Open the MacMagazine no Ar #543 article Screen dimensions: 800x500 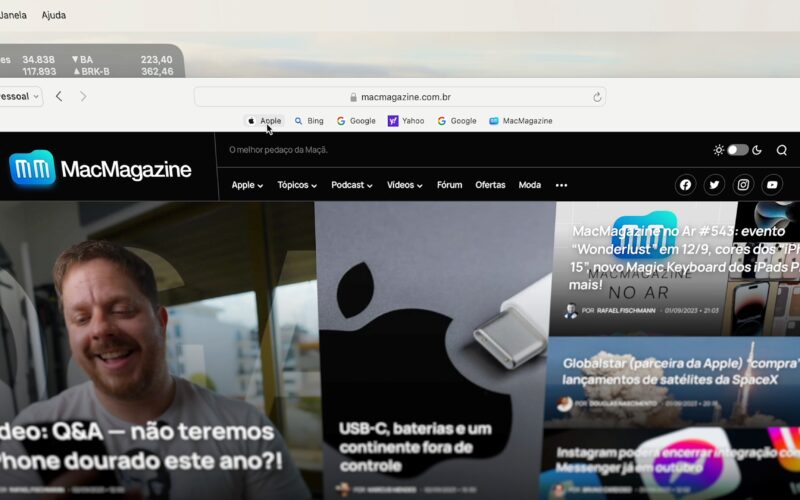click(x=684, y=258)
